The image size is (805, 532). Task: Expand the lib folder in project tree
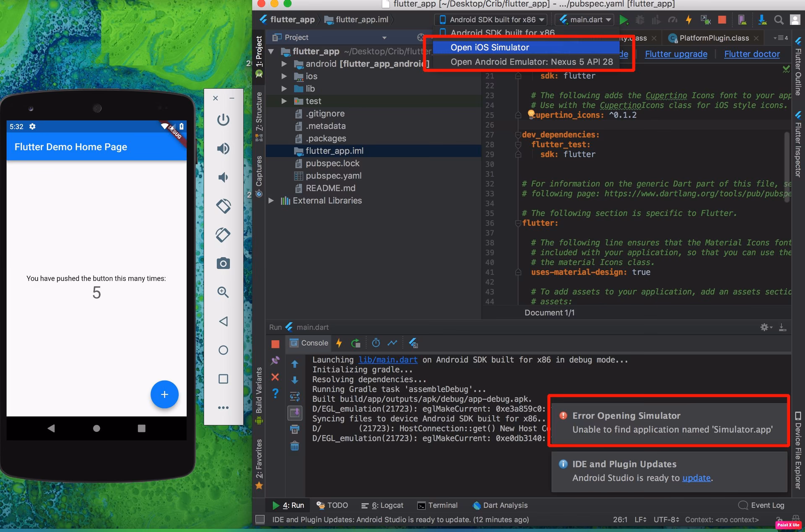pyautogui.click(x=284, y=89)
